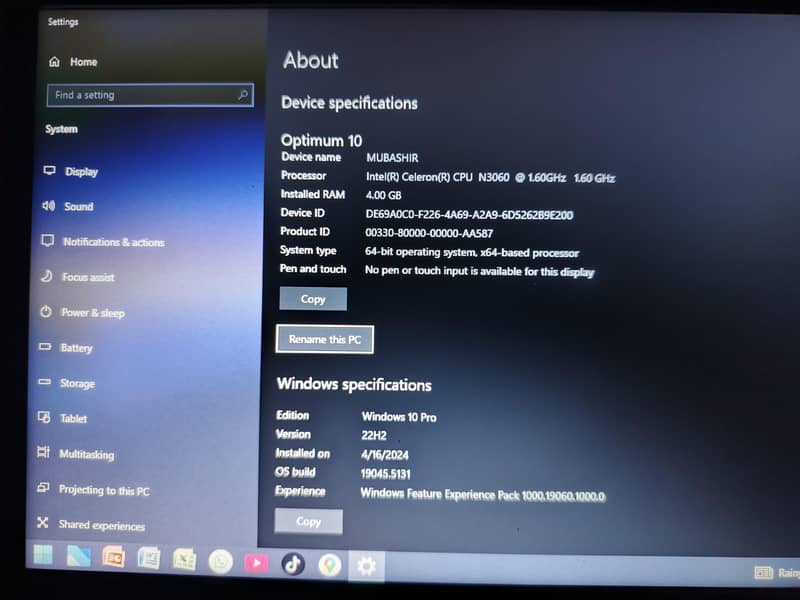The image size is (800, 600).
Task: Open WhatsApp from the taskbar
Action: (221, 562)
